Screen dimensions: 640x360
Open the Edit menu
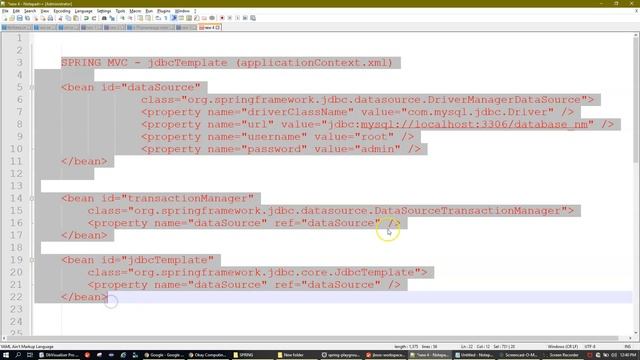pyautogui.click(x=16, y=11)
